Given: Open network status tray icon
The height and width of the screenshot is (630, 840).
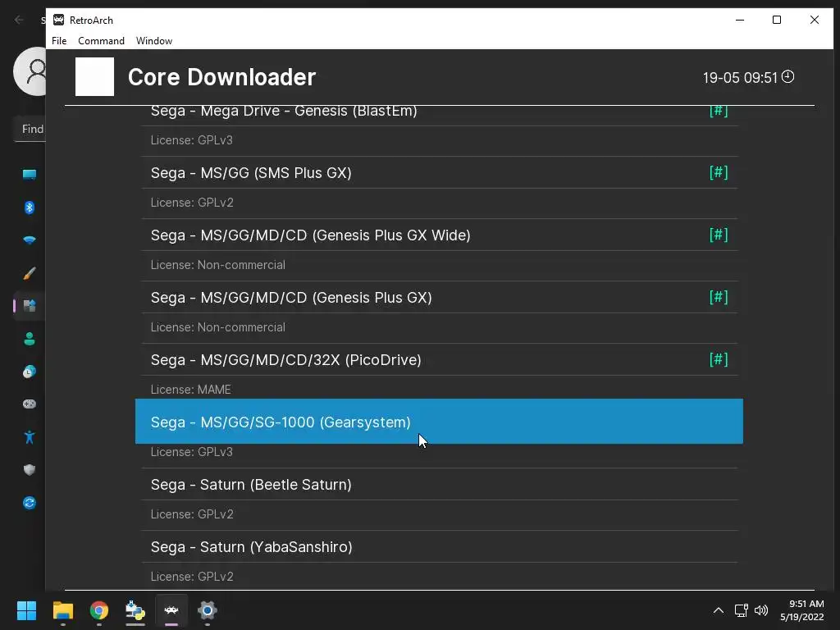Looking at the screenshot, I should pos(742,610).
